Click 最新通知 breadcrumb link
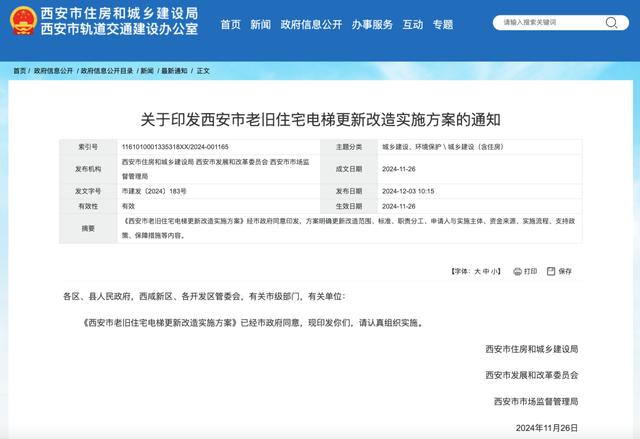Screen dimensions: 640x439 [x=174, y=71]
